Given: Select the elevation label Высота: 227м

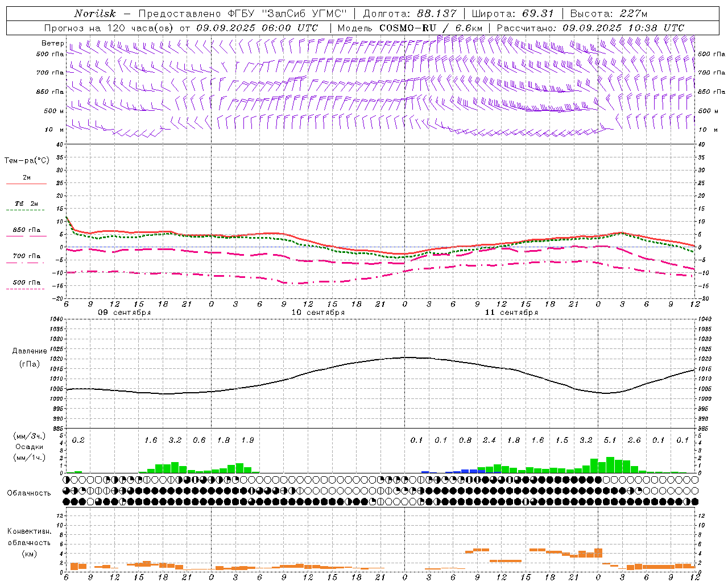Looking at the screenshot, I should tap(609, 14).
